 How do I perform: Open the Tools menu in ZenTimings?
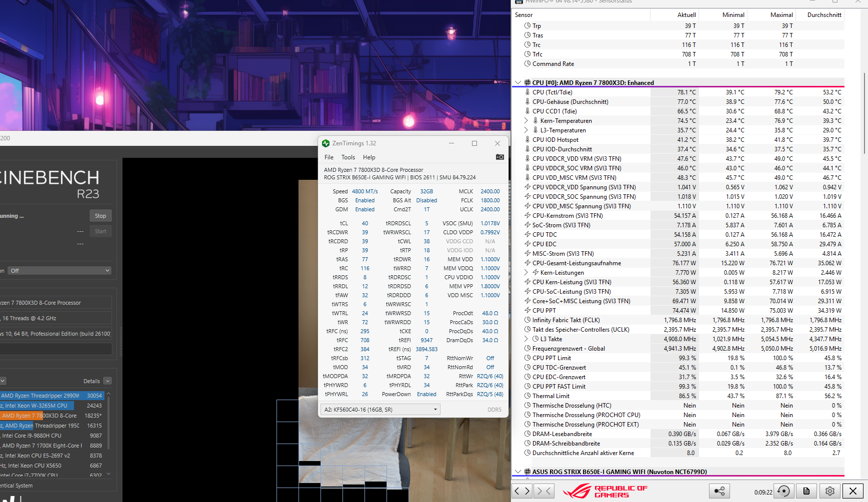pos(348,157)
